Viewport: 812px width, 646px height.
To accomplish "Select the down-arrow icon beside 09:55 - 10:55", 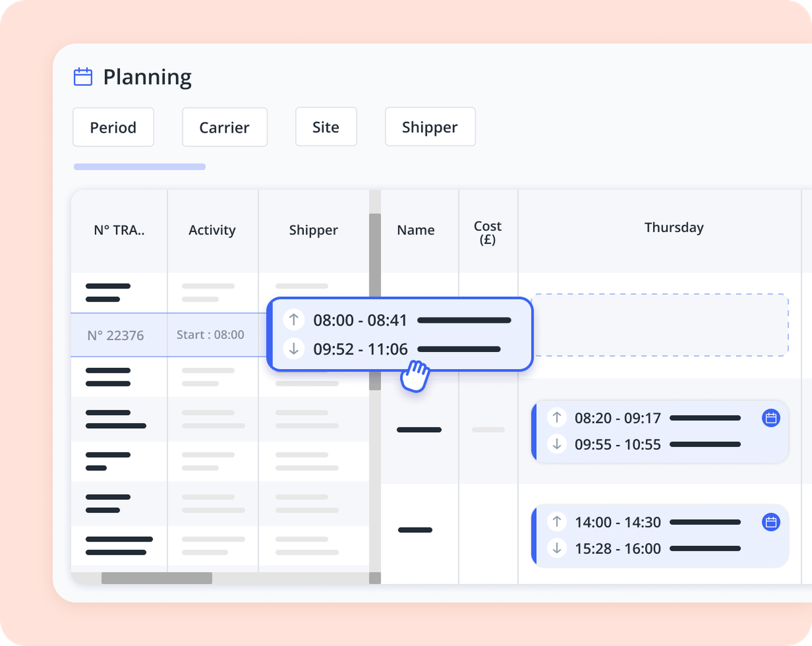I will point(557,444).
